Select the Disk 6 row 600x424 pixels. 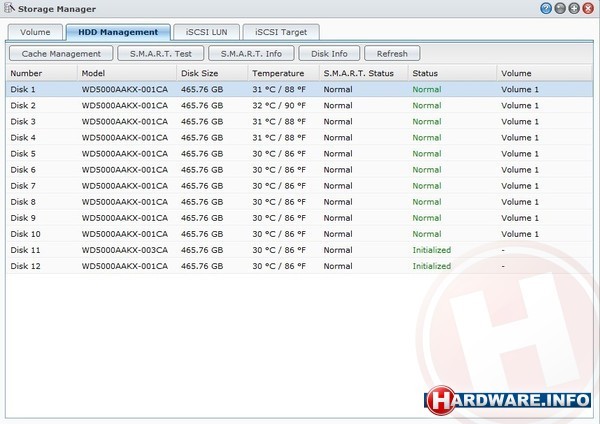(300, 170)
